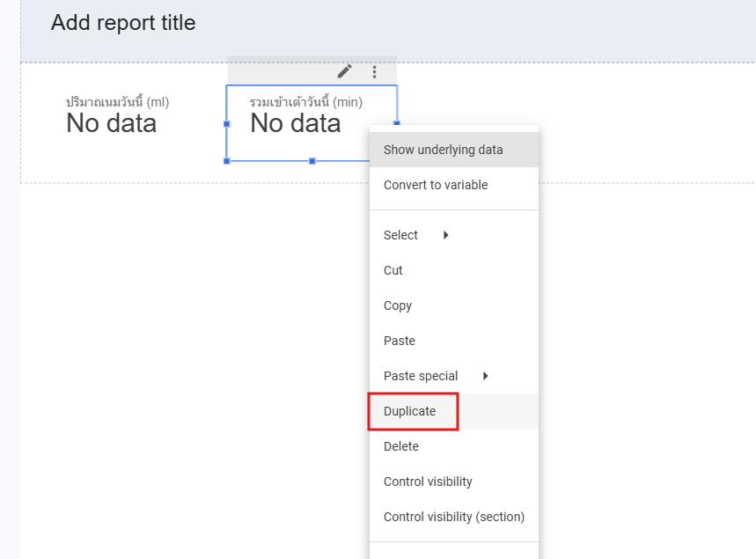Open Control visibility option
Screen dimensions: 756x559
point(428,482)
